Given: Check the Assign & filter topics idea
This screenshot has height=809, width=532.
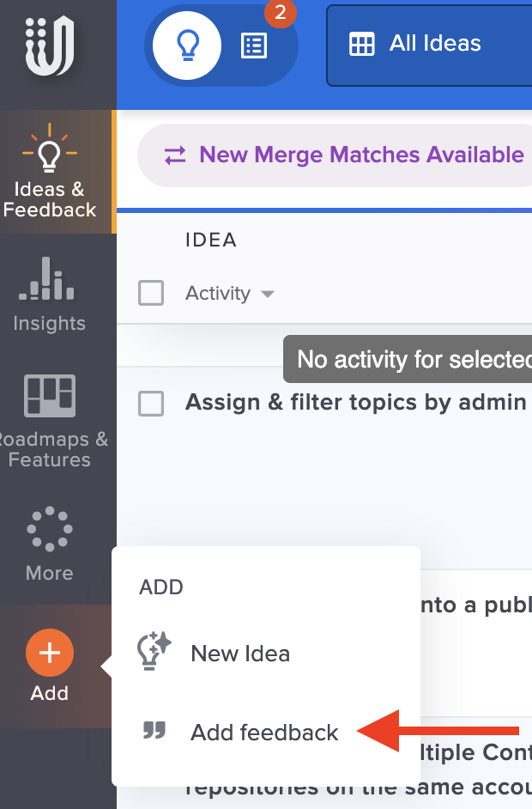Looking at the screenshot, I should coord(151,404).
